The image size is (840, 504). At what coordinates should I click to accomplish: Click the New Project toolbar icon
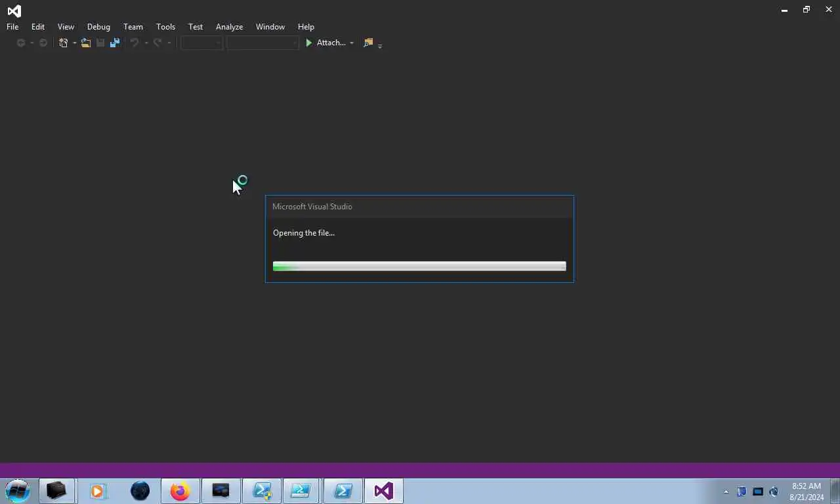pyautogui.click(x=63, y=43)
